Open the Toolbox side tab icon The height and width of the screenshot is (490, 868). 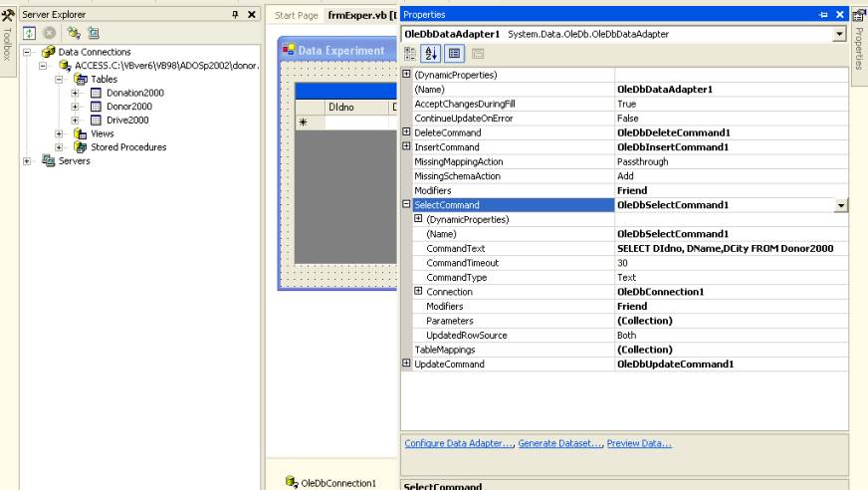click(8, 15)
